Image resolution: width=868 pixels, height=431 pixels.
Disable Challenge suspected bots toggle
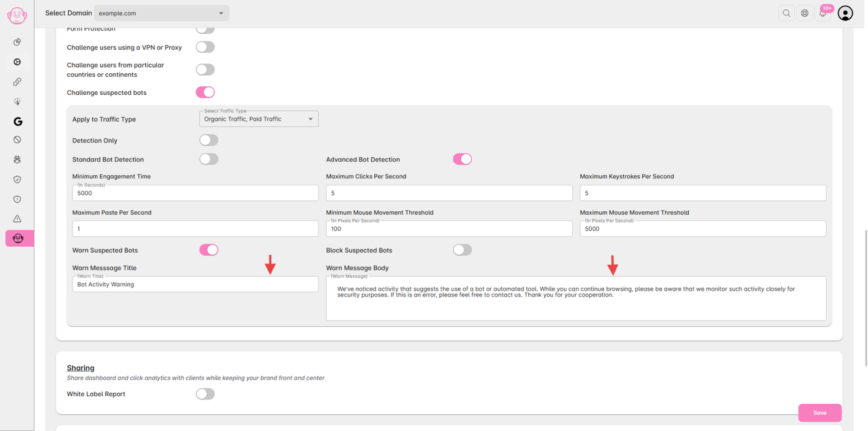(x=205, y=92)
